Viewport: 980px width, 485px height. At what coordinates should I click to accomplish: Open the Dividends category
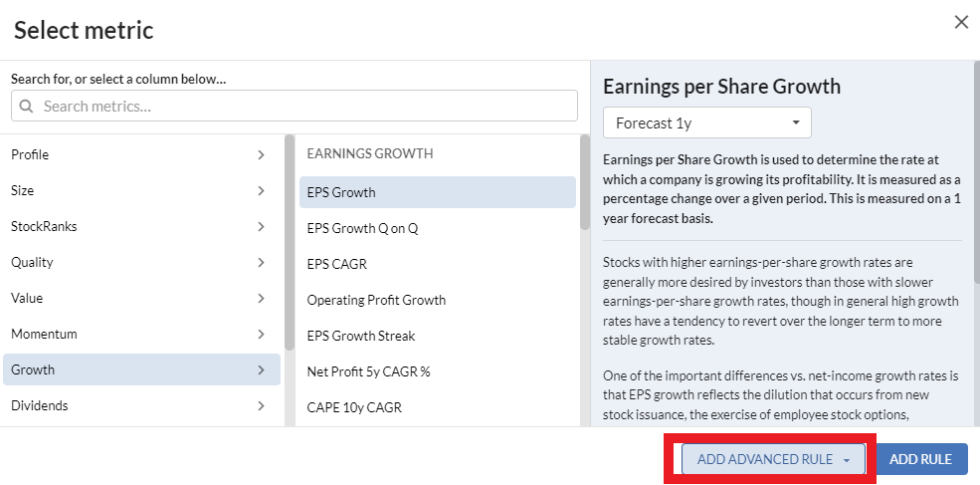point(141,405)
